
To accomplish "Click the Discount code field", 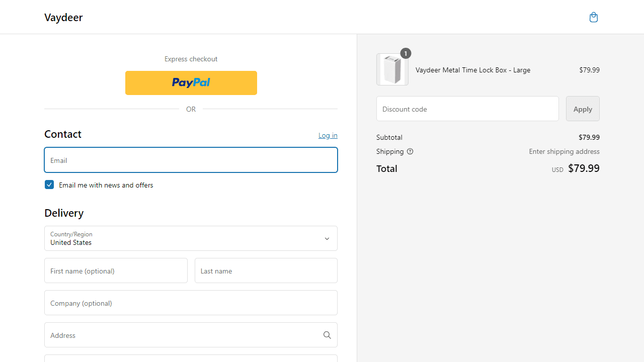I will [467, 109].
